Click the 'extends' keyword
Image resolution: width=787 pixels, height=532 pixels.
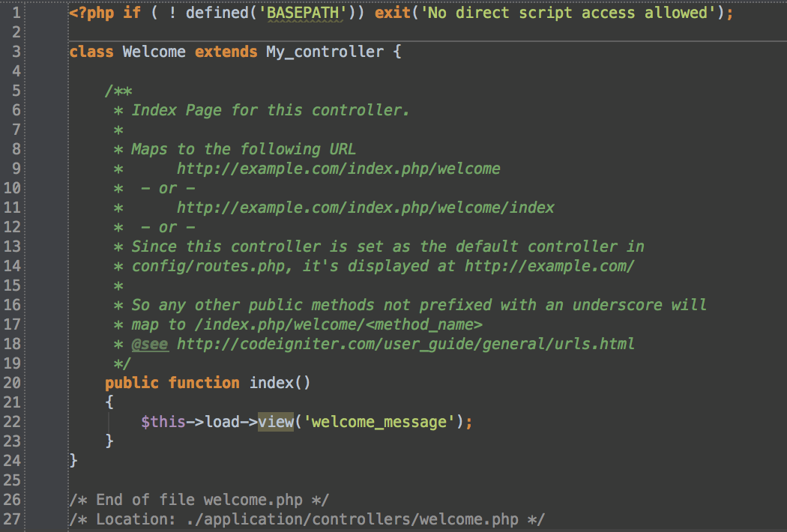[x=226, y=52]
